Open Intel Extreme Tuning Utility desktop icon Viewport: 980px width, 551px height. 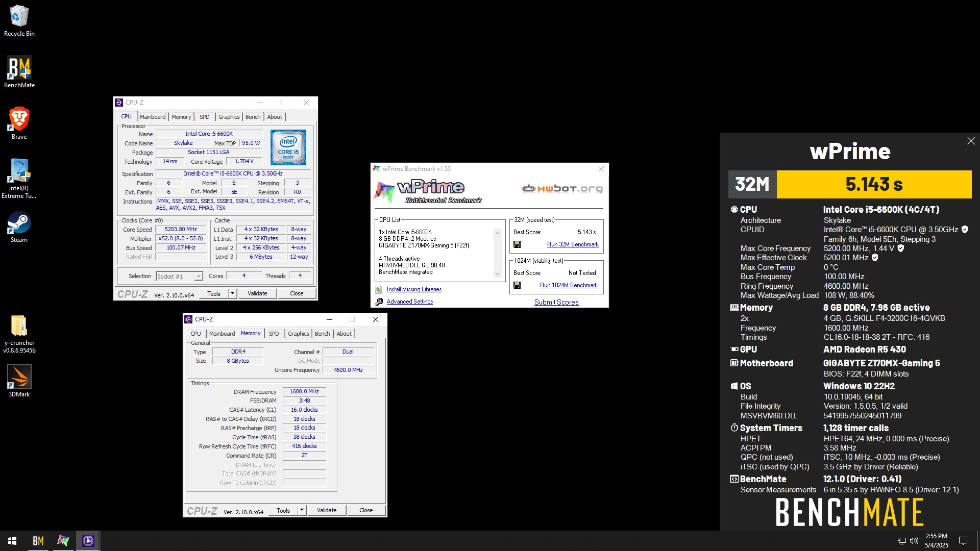click(19, 178)
